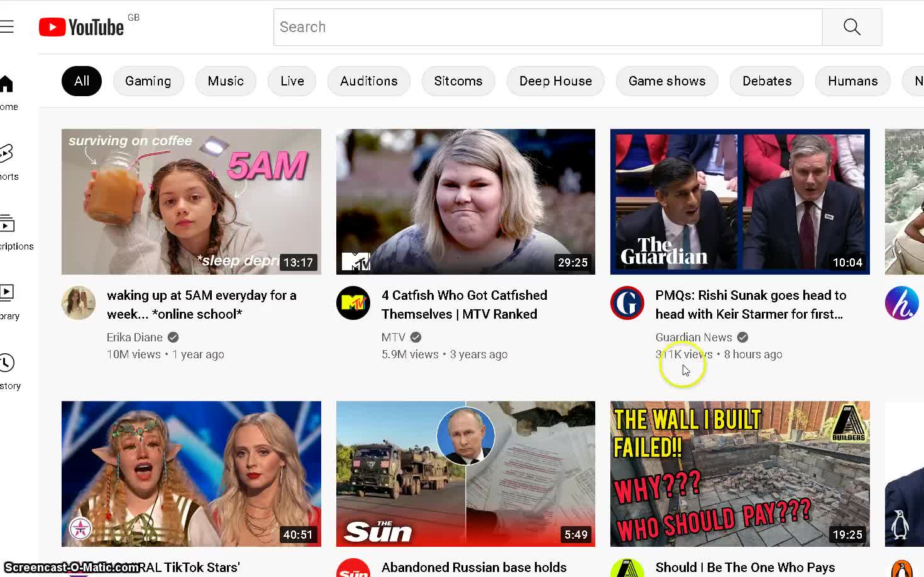Select the Gaming filter chip
The width and height of the screenshot is (924, 577).
pyautogui.click(x=148, y=81)
